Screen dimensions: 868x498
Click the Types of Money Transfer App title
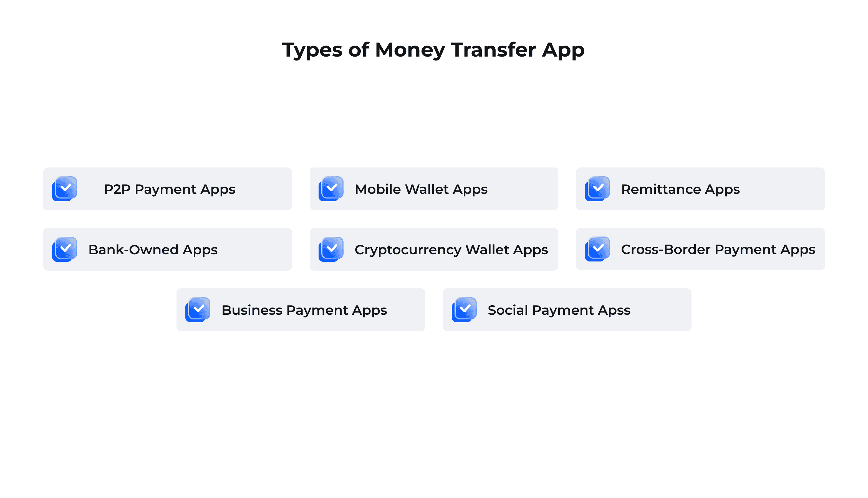(434, 49)
